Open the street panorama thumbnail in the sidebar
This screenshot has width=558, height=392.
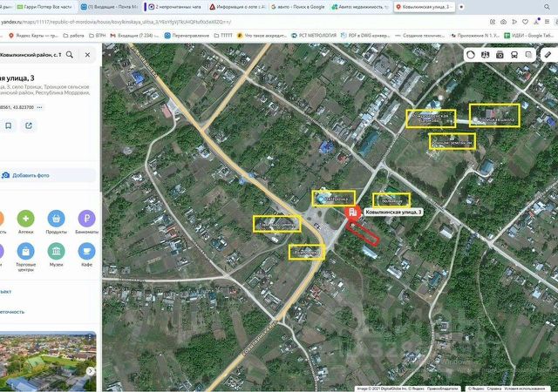click(48, 361)
